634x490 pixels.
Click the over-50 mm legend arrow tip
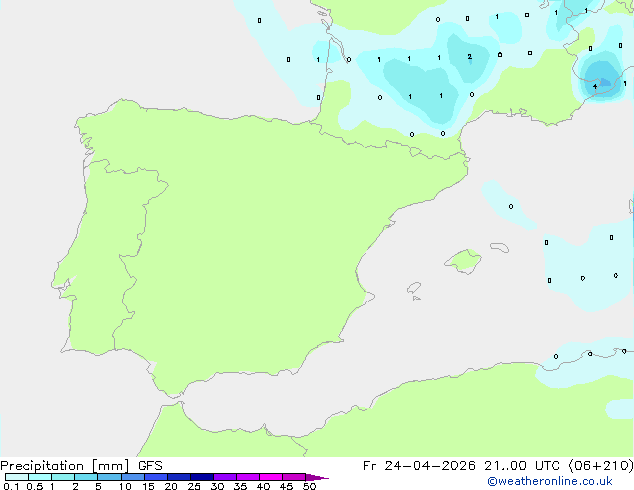pyautogui.click(x=317, y=477)
